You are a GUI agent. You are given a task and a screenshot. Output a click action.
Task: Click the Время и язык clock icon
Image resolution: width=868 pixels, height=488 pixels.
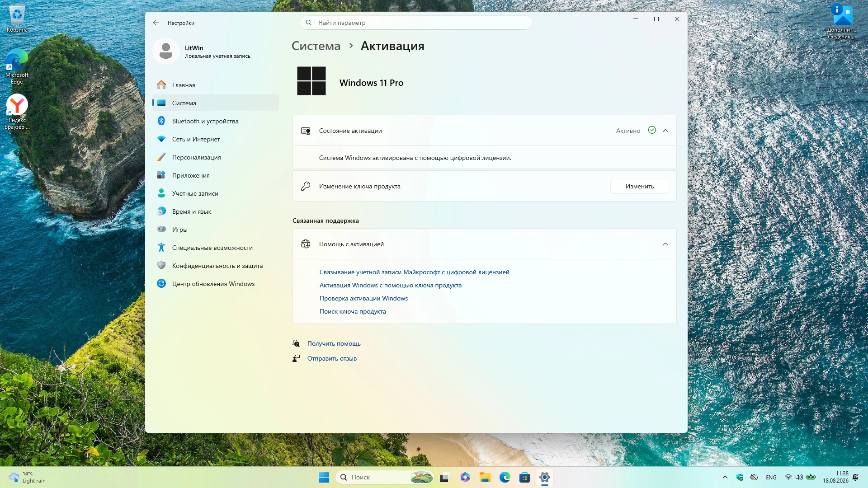tap(161, 211)
